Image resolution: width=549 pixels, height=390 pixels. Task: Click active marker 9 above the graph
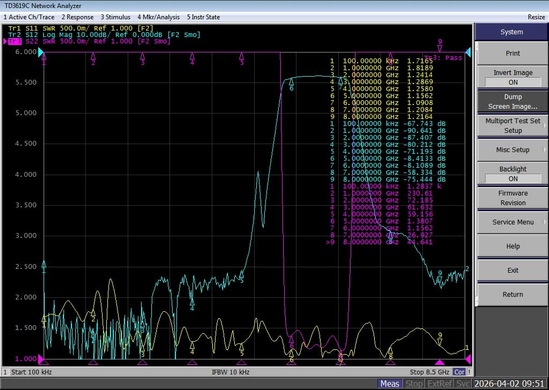tap(440, 46)
